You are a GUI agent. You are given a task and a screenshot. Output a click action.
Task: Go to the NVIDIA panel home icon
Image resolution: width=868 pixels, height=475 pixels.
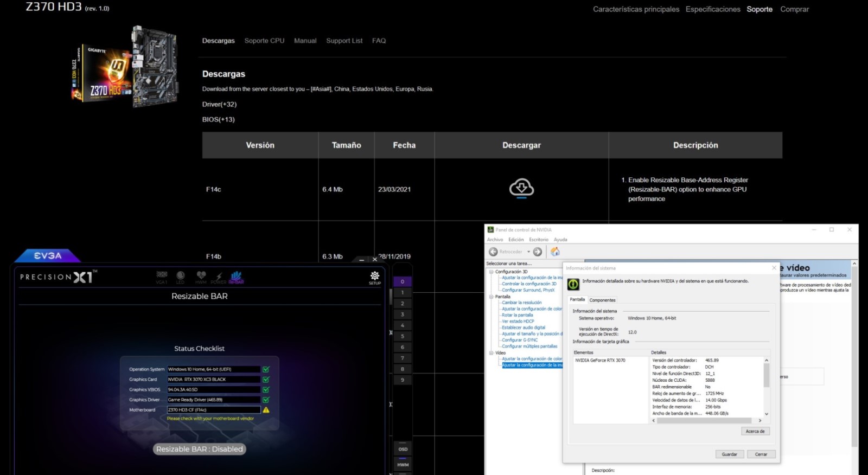555,252
